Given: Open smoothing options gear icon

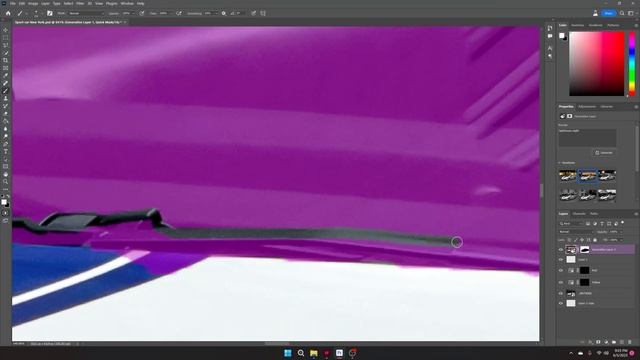Looking at the screenshot, I should (x=224, y=13).
